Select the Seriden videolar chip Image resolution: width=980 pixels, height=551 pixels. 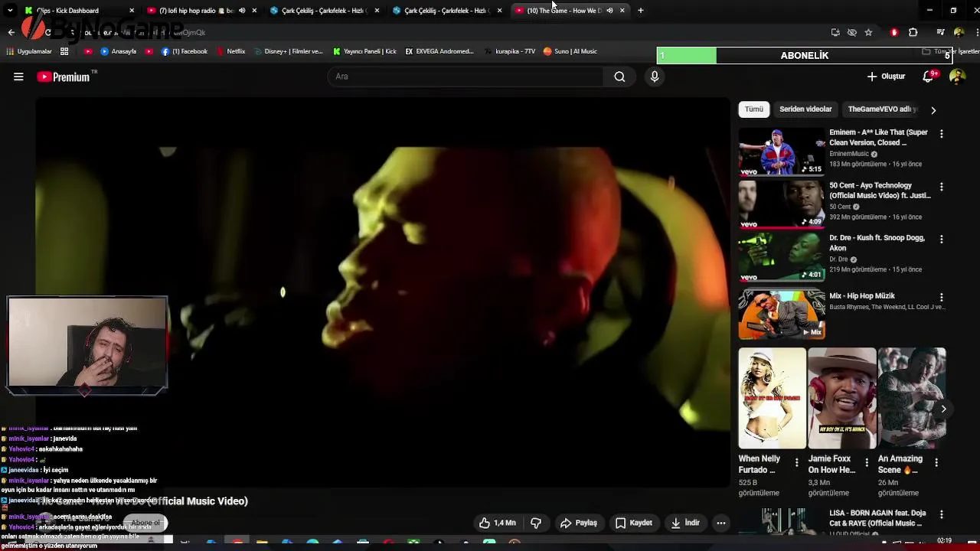(x=805, y=109)
